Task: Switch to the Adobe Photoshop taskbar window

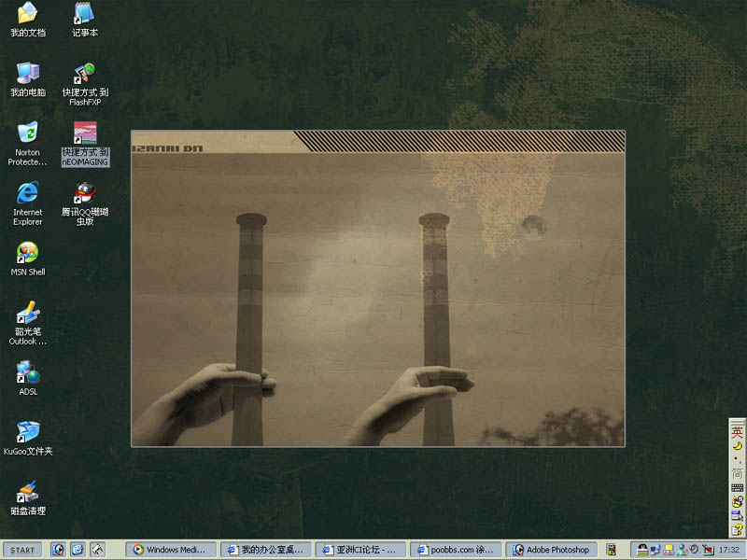Action: [x=551, y=550]
